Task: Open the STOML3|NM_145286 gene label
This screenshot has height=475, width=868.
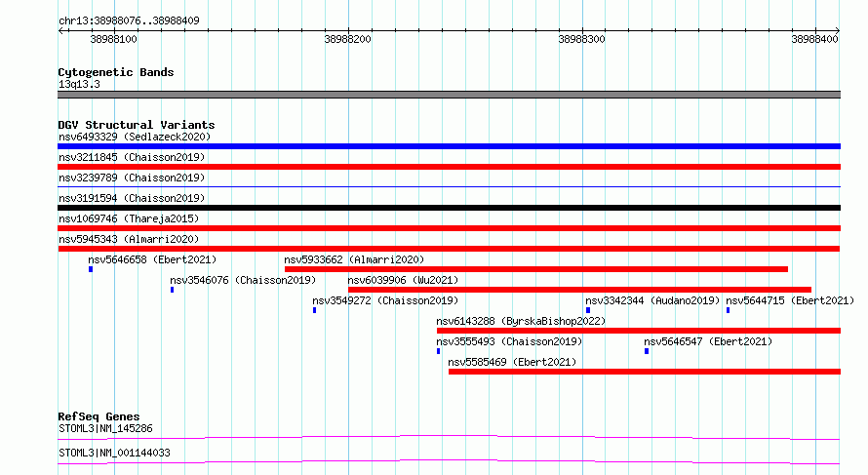Action: (105, 428)
